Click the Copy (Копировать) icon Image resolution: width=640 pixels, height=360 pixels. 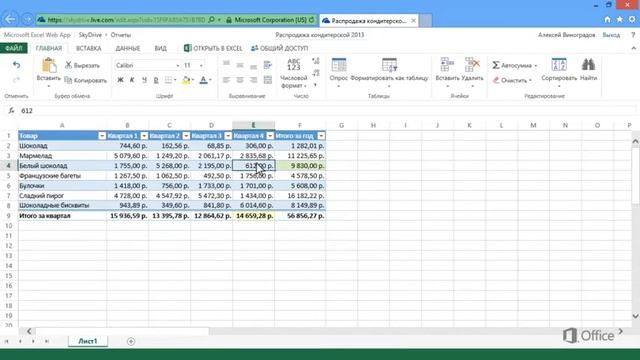pos(68,80)
